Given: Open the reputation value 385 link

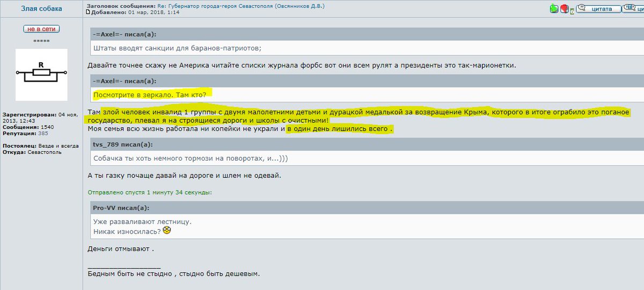Looking at the screenshot, I should tap(43, 133).
